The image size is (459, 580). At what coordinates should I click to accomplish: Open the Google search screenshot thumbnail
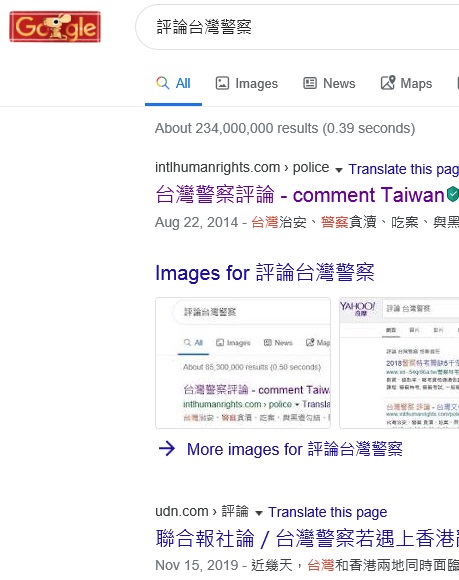243,363
